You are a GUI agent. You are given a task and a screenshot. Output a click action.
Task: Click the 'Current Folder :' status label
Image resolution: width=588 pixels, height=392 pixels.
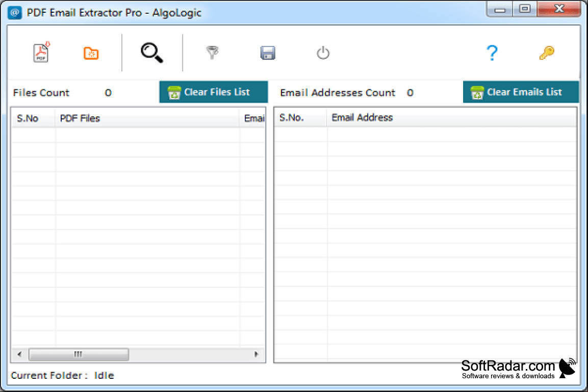(49, 376)
